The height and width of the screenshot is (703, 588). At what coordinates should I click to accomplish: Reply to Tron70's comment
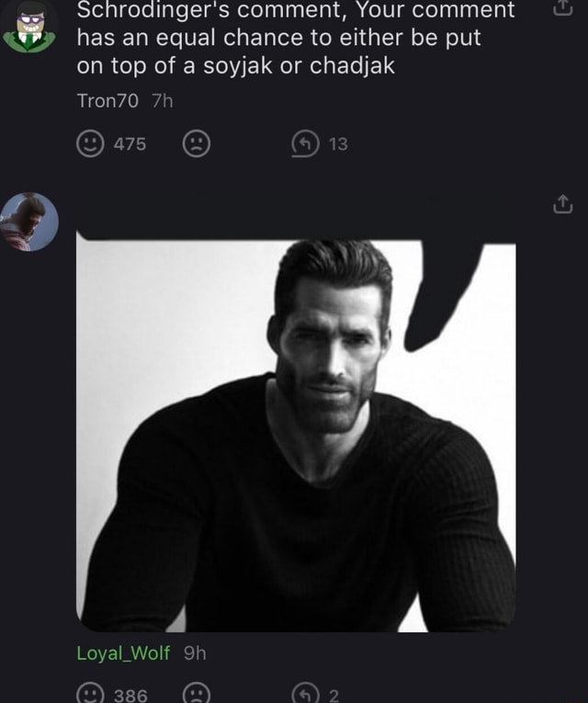tap(304, 143)
